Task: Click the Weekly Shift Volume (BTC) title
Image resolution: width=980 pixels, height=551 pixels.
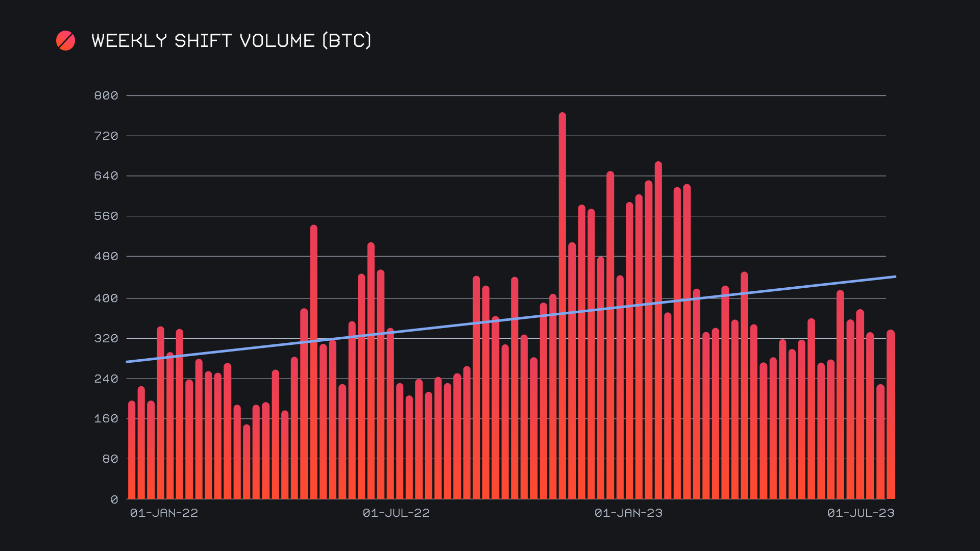Action: tap(231, 41)
